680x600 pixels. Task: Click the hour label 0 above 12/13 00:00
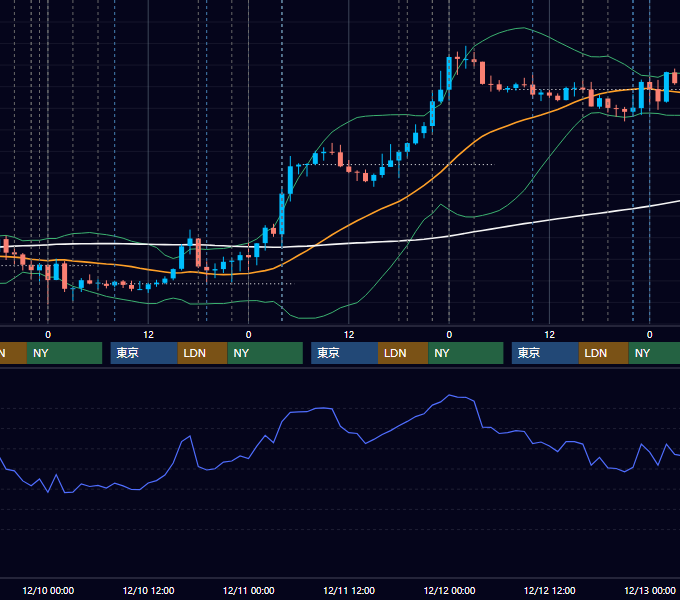650,335
